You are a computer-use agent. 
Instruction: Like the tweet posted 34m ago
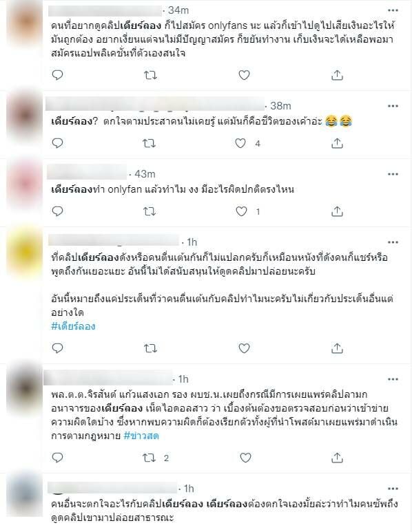coord(244,75)
